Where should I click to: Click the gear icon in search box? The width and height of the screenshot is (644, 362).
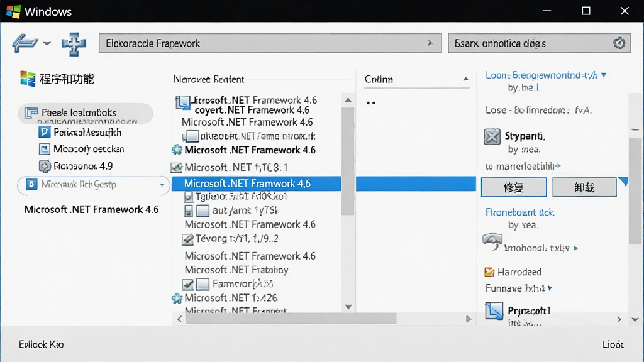(x=619, y=43)
